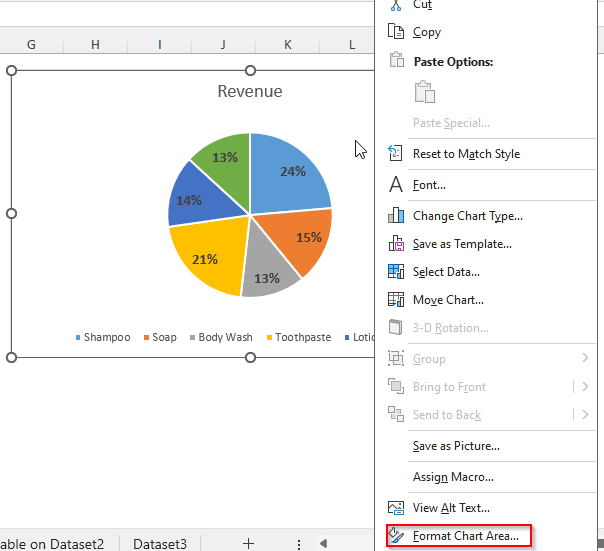Click the Body Wash legend entry
This screenshot has width=604, height=551.
pos(225,337)
